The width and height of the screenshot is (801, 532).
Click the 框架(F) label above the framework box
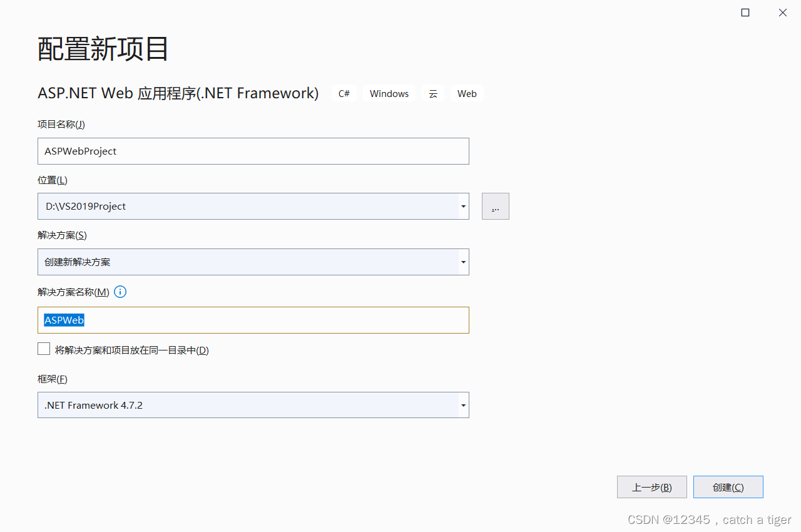(x=53, y=379)
